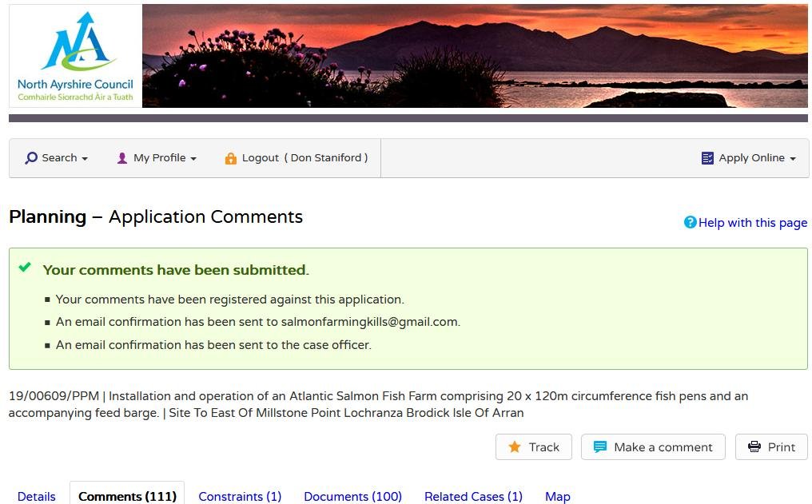Select the Apply Online document icon

click(x=707, y=157)
